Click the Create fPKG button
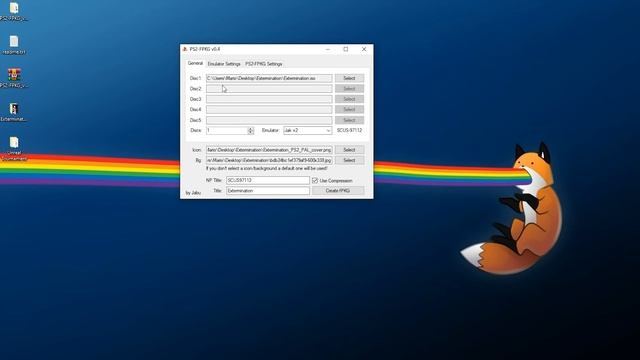640x360 pixels. click(338, 191)
